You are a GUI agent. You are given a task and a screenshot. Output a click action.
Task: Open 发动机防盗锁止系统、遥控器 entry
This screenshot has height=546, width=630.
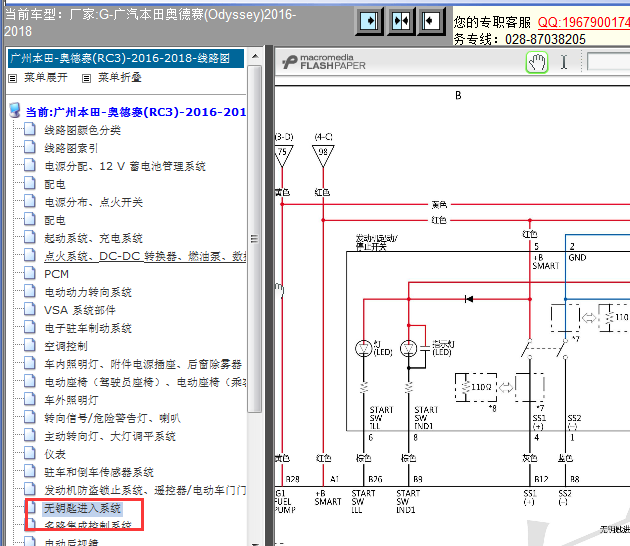pos(145,490)
